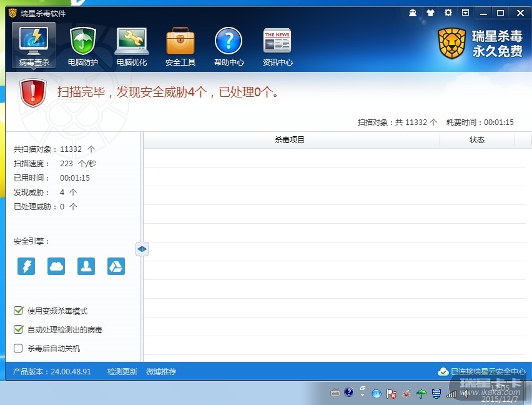532x405 pixels.
Task: Click the blue help tray icon
Action: pos(348,392)
